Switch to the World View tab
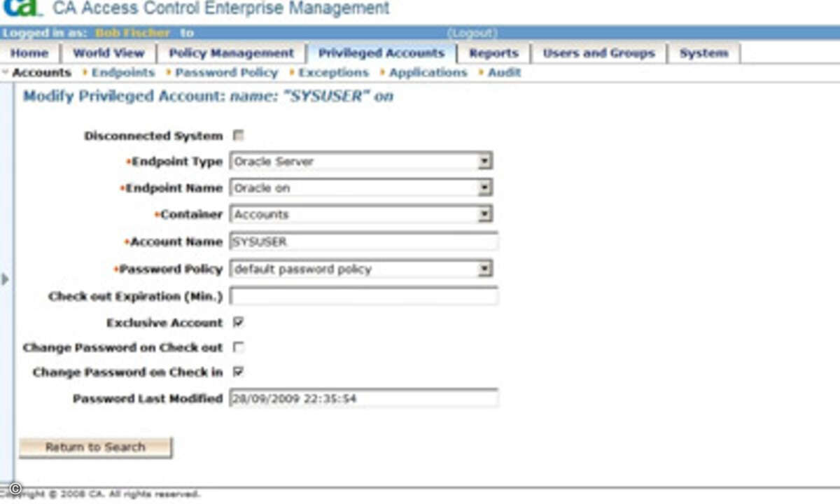The height and width of the screenshot is (504, 840). [108, 53]
